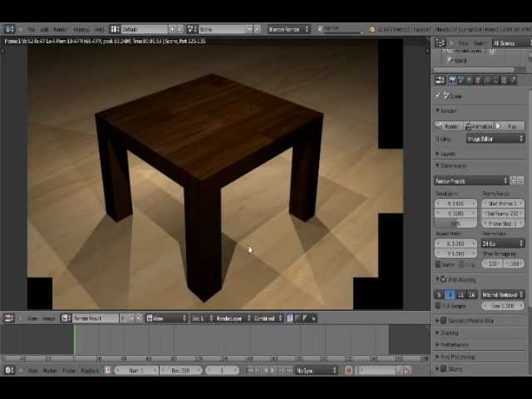This screenshot has width=532, height=399.
Task: Toggle the Crop checkbox
Action: (x=461, y=264)
